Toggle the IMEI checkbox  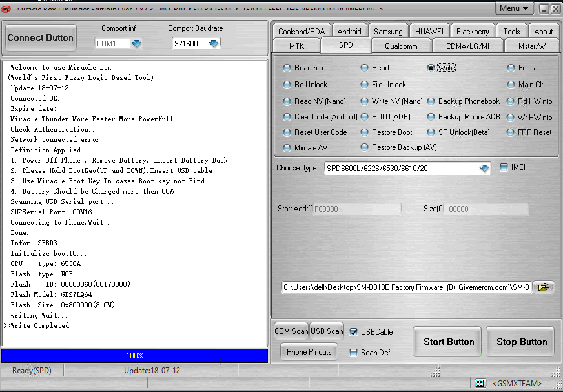[x=504, y=167]
